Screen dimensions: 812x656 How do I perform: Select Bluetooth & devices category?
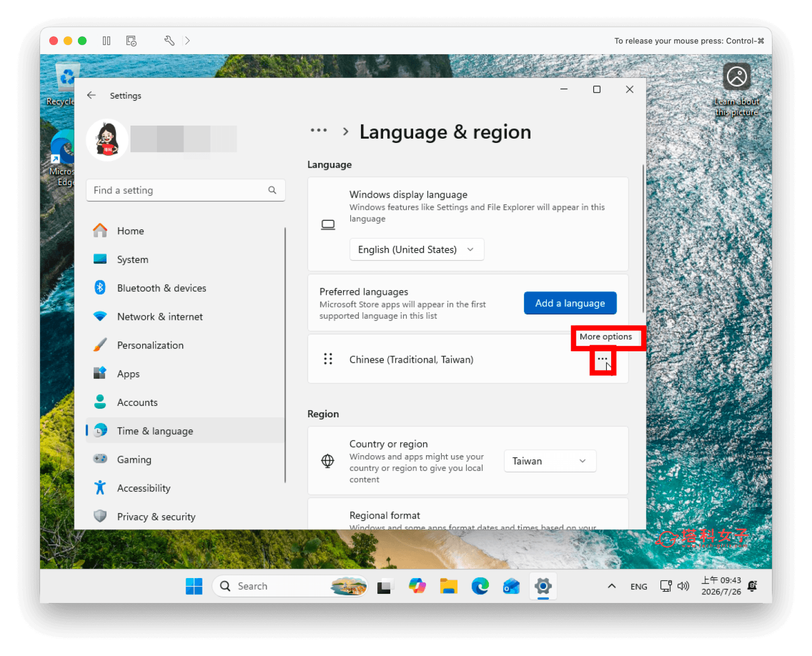pyautogui.click(x=185, y=288)
